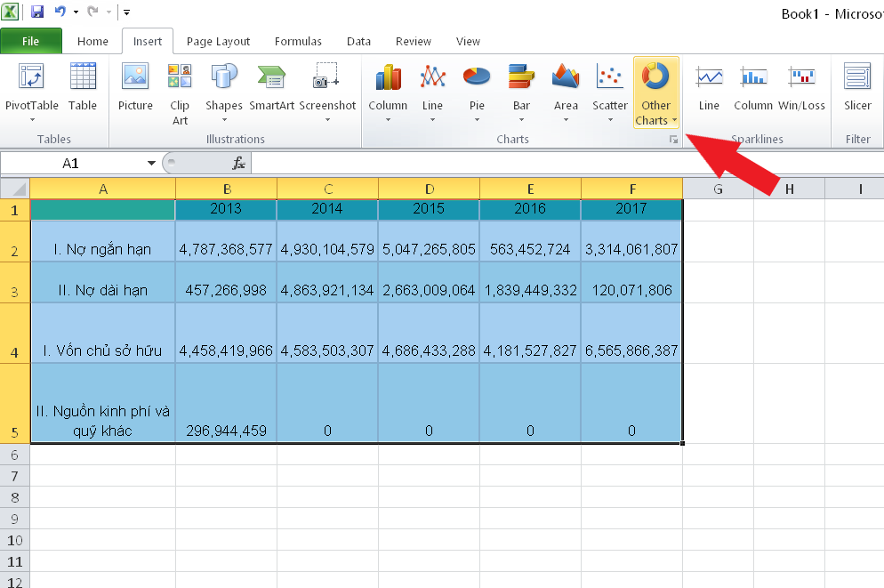This screenshot has height=588, width=884.
Task: Click cell with value 6,565,866,387
Action: 631,334
